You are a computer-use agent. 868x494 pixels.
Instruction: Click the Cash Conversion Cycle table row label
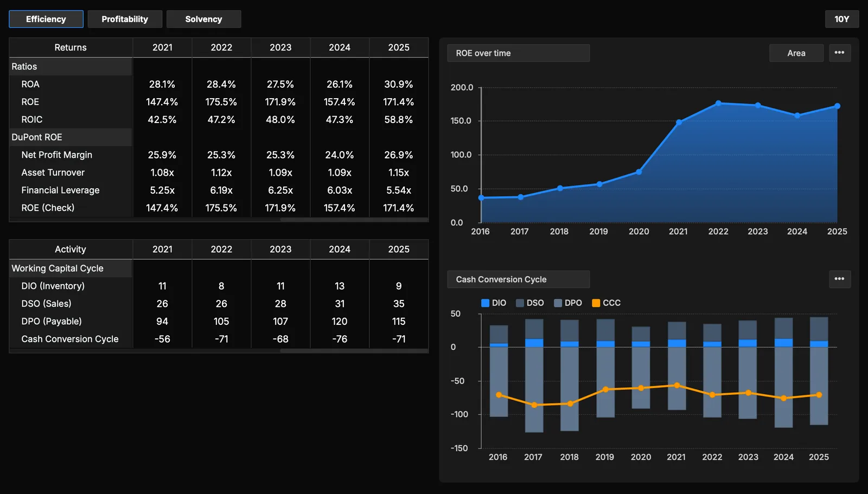click(70, 339)
